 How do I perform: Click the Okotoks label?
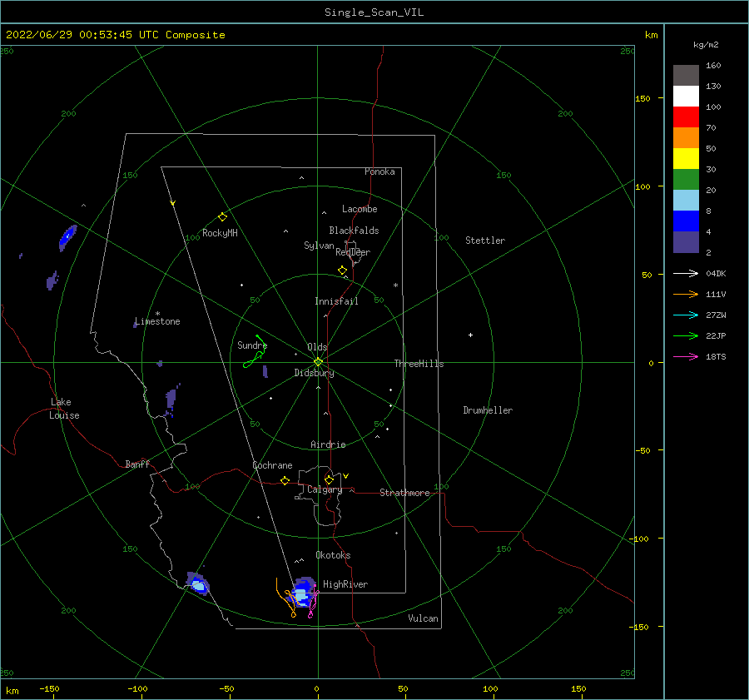click(x=333, y=555)
